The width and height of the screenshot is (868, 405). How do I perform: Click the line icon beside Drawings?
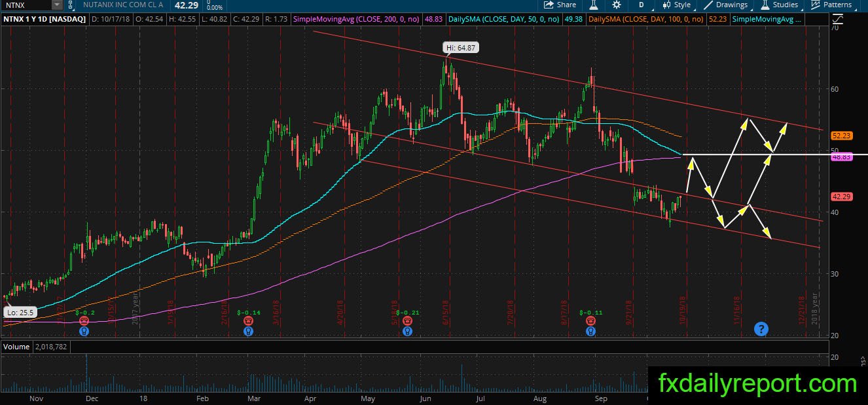[709, 5]
